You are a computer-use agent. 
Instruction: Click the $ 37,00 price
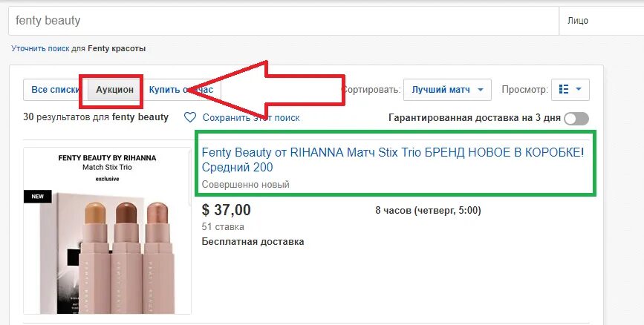(226, 210)
